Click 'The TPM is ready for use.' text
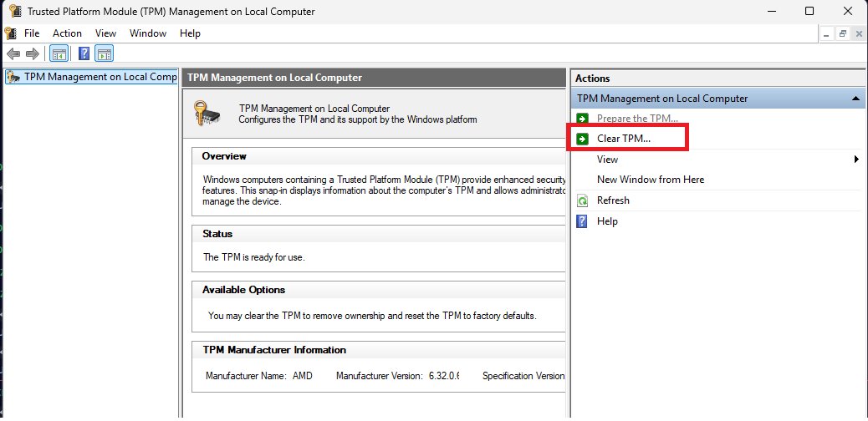The height and width of the screenshot is (421, 868). 254,257
